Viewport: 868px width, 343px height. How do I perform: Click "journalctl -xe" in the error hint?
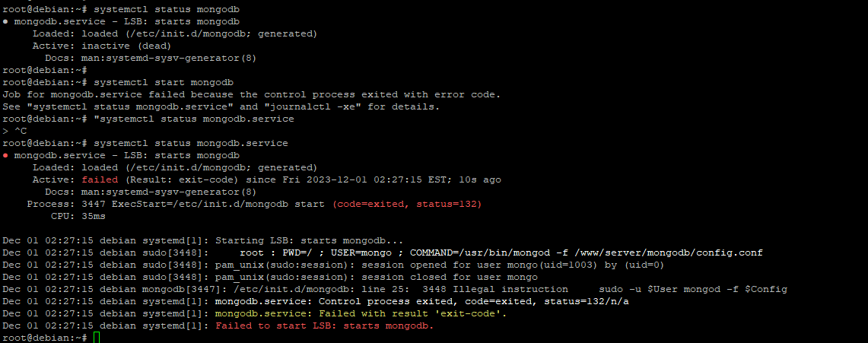(321, 106)
